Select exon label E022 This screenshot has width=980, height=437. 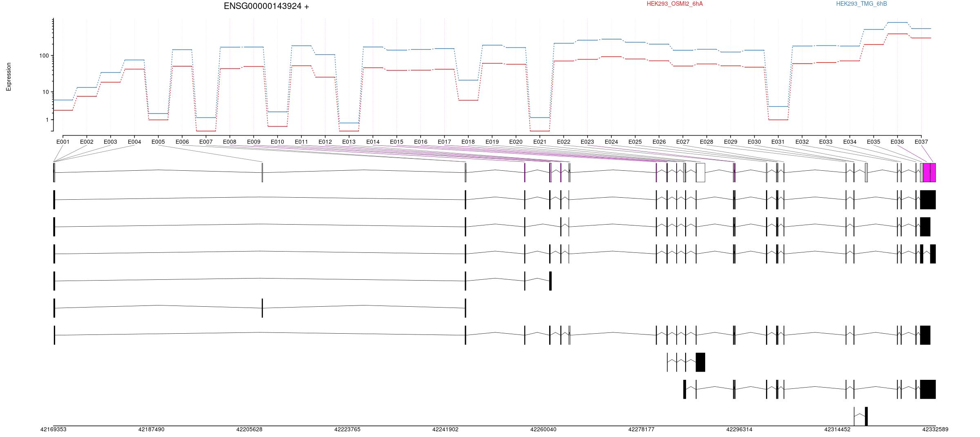[563, 142]
